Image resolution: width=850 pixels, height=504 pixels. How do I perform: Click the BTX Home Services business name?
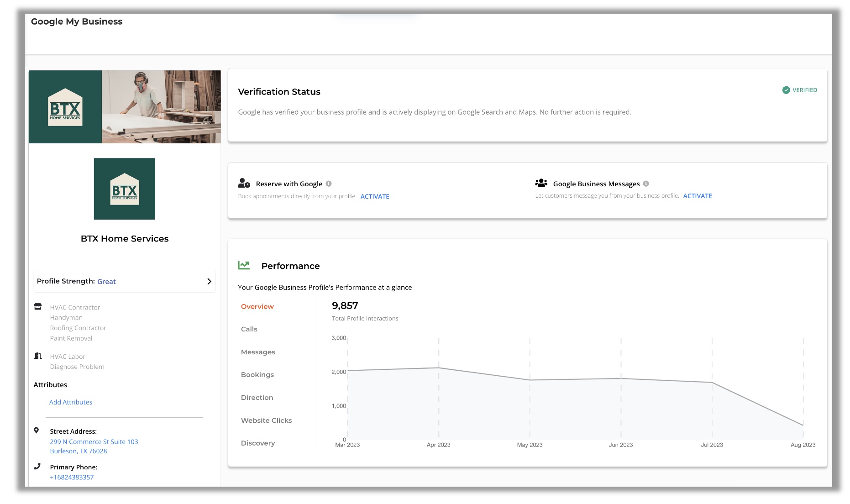point(125,239)
